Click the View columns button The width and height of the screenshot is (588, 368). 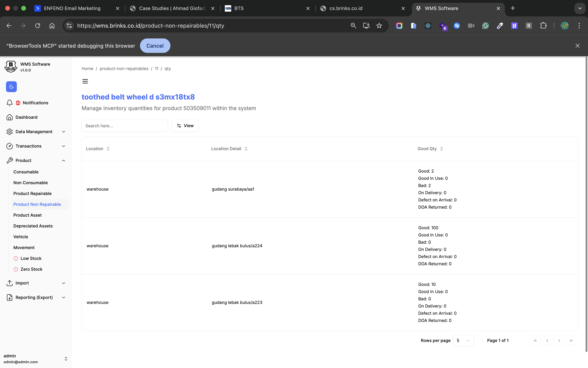[x=185, y=126]
